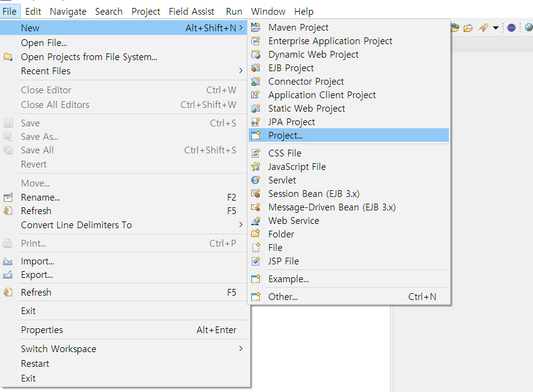This screenshot has width=533, height=392.
Task: Select File entry in New submenu
Action: 349,248
